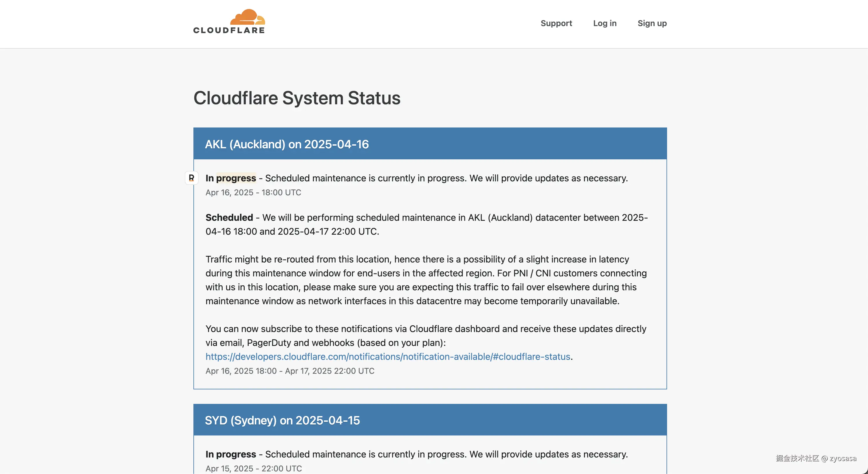Select the Log in option
This screenshot has height=474, width=868.
click(605, 23)
